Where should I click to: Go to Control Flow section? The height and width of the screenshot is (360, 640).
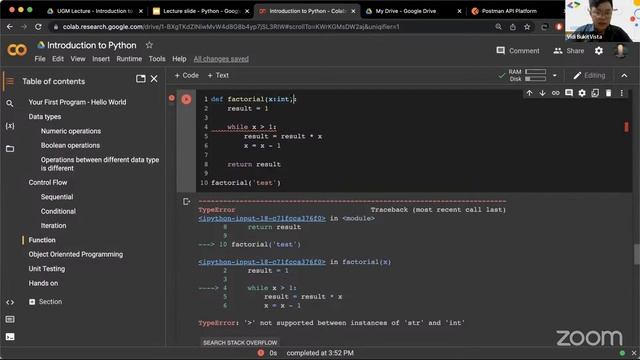[48, 182]
